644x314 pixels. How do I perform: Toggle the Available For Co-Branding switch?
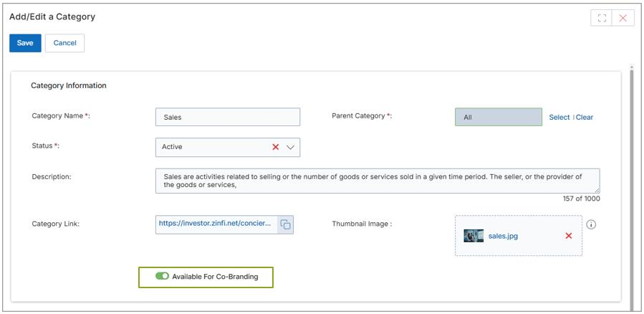click(162, 276)
